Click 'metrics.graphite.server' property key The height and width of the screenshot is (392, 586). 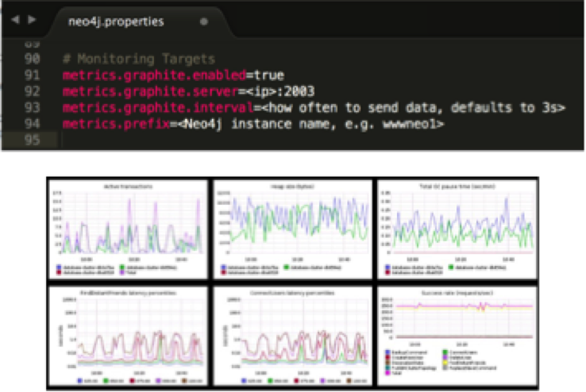(x=150, y=91)
